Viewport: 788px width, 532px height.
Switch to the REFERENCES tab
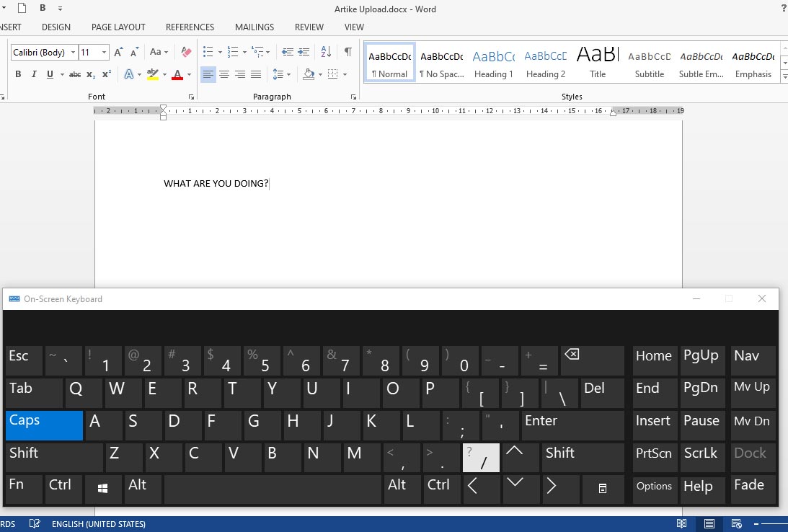click(190, 27)
